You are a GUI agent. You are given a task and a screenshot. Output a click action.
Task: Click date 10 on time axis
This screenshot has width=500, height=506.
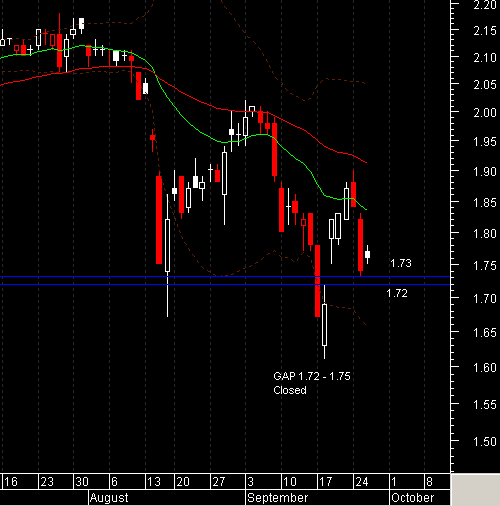(x=290, y=482)
